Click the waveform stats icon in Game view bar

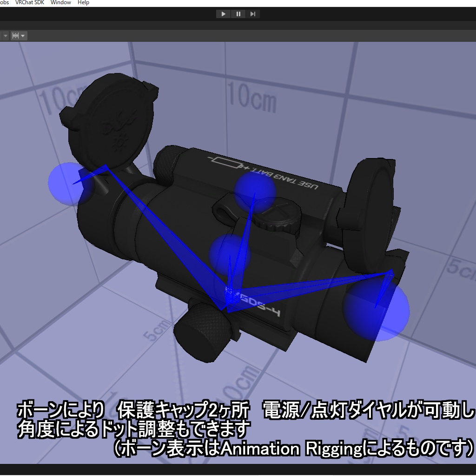point(16,35)
